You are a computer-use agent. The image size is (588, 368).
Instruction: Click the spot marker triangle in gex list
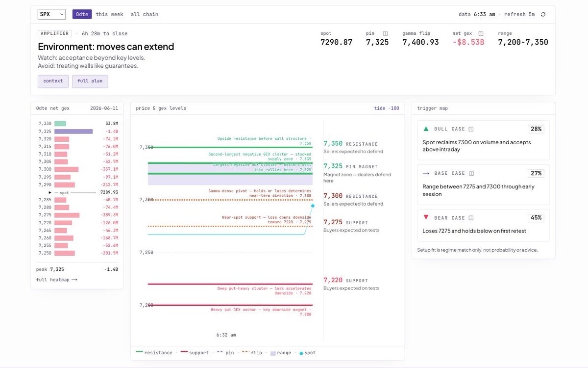pyautogui.click(x=50, y=192)
